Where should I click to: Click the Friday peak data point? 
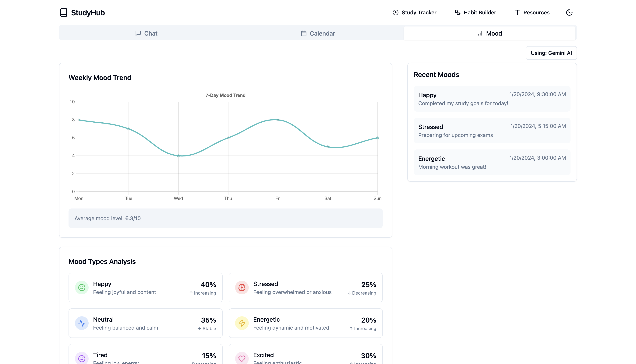tap(278, 120)
